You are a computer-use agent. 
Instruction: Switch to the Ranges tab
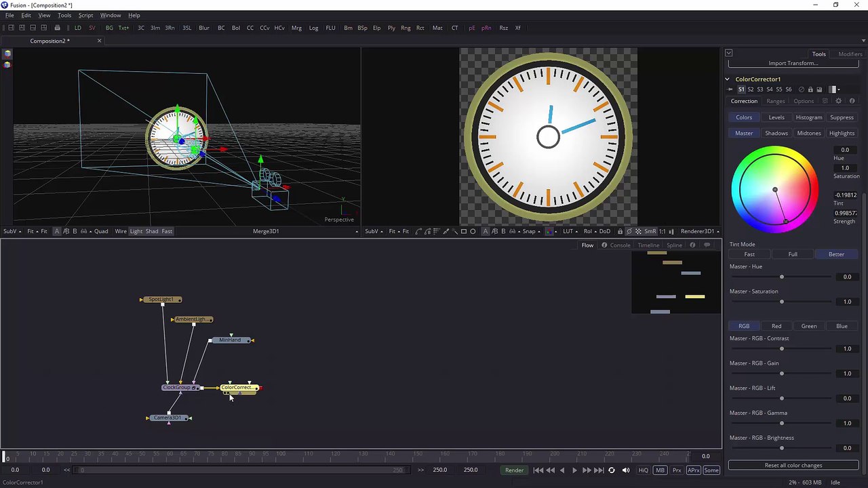(x=776, y=101)
